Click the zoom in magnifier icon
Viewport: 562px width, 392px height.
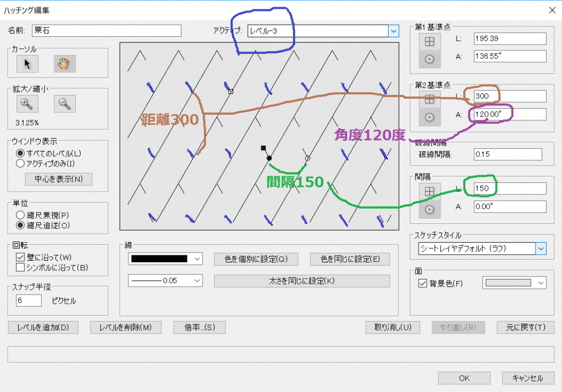tap(27, 103)
